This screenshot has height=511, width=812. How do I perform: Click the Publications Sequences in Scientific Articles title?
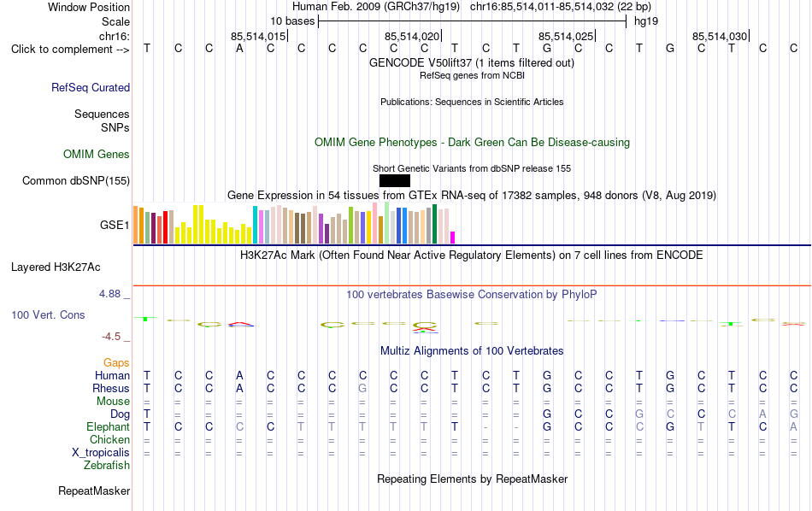coord(472,102)
